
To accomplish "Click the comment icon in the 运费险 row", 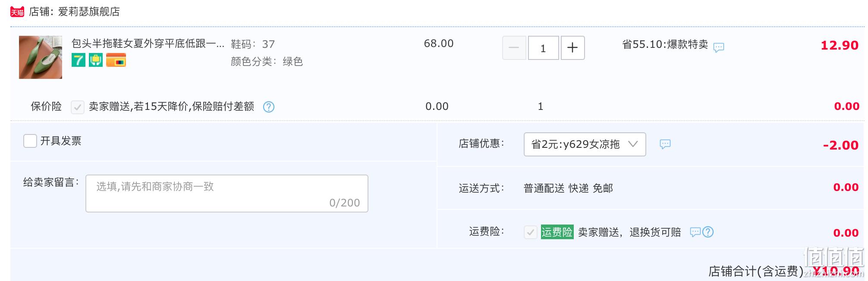I will [x=695, y=232].
